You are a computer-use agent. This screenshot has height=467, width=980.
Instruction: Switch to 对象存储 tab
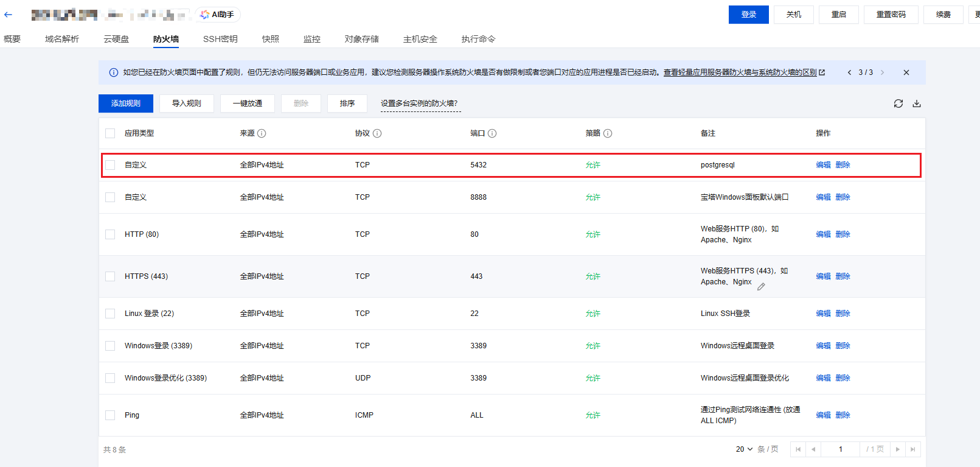pyautogui.click(x=362, y=39)
